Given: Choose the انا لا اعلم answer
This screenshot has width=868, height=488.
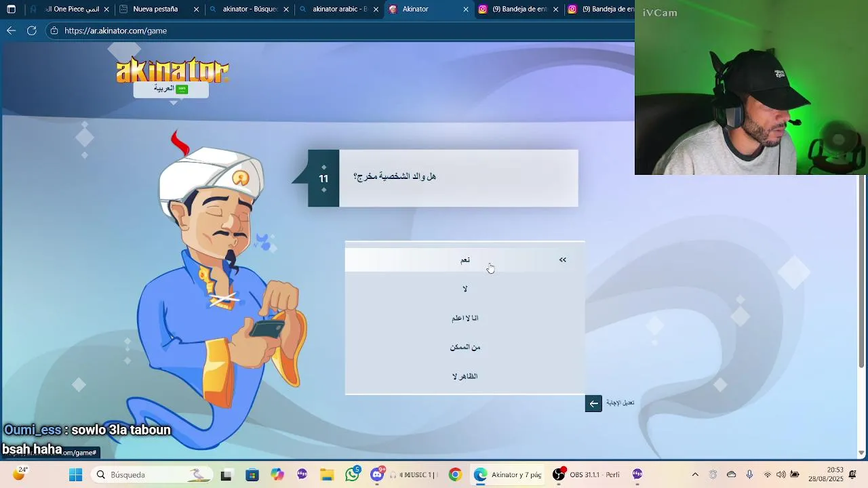Looking at the screenshot, I should point(465,318).
